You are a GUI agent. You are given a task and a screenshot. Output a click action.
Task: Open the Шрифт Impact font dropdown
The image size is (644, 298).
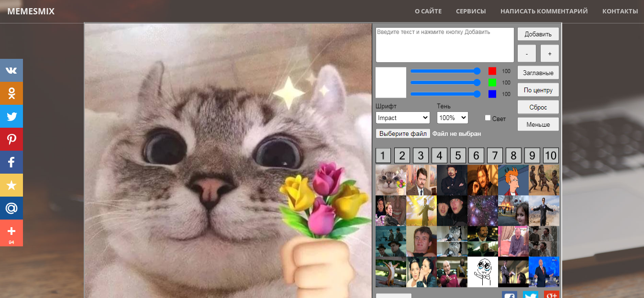point(402,118)
